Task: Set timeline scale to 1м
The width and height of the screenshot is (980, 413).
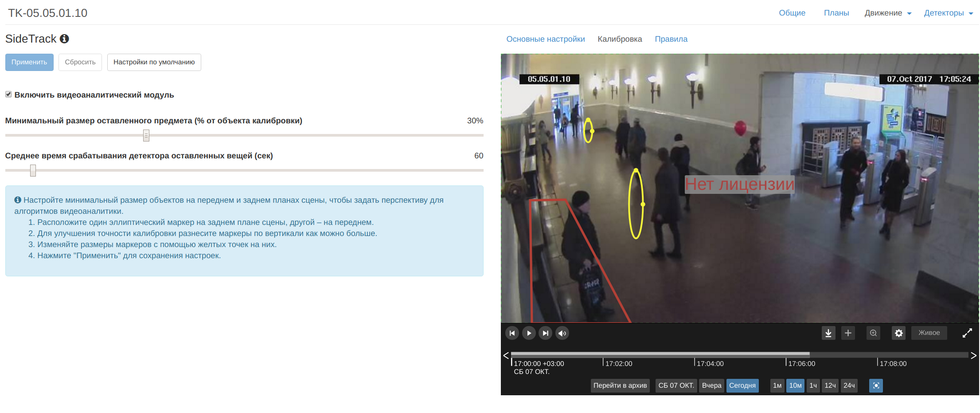Action: 777,385
